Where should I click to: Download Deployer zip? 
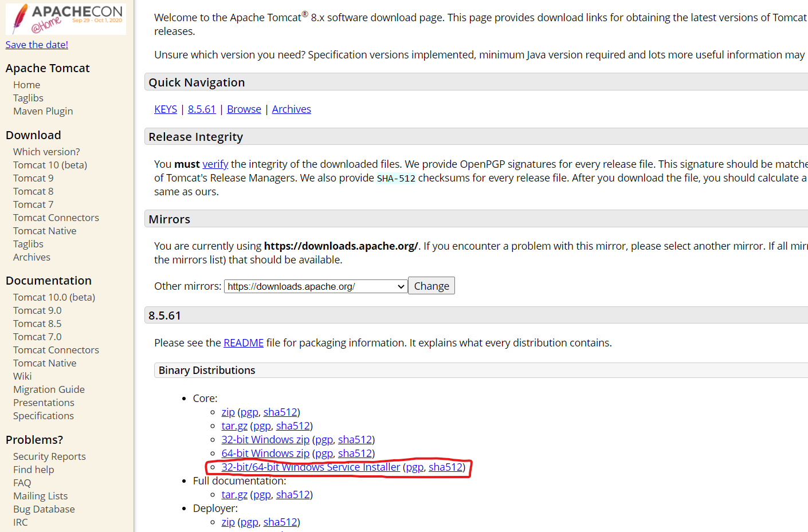(x=228, y=522)
